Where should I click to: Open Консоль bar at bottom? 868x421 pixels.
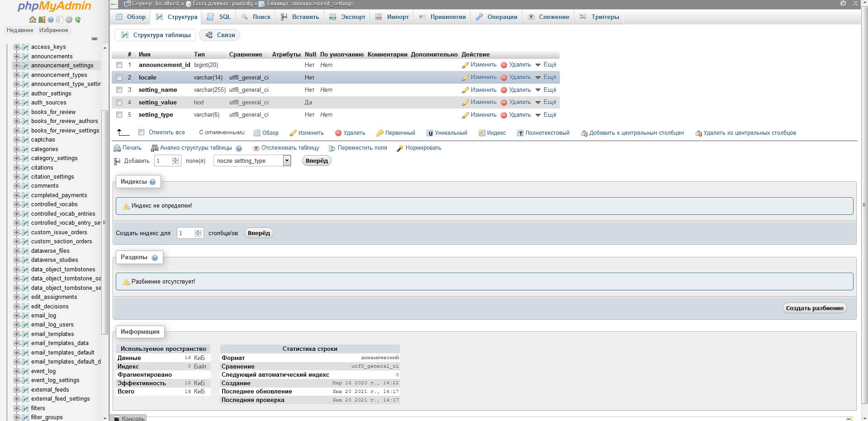tap(129, 418)
